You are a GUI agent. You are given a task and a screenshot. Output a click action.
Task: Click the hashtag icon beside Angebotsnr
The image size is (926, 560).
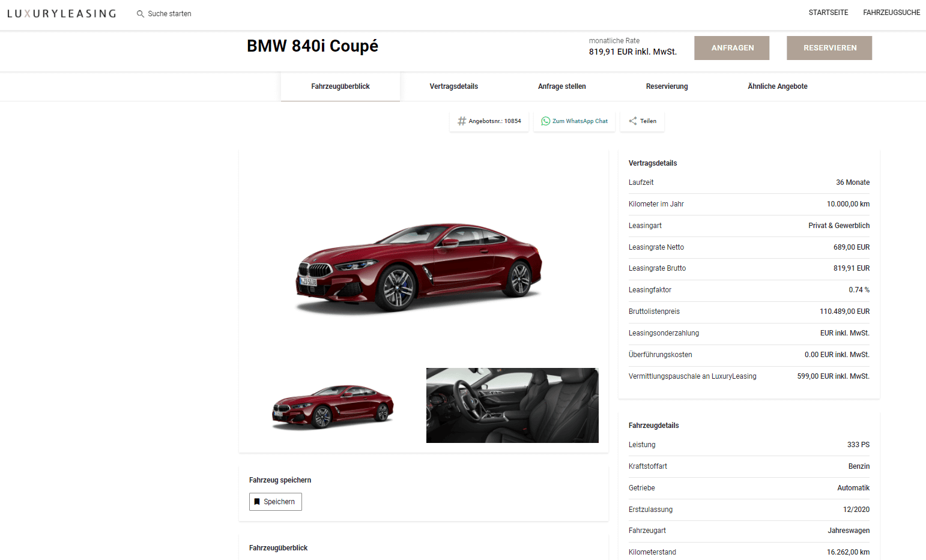point(462,121)
